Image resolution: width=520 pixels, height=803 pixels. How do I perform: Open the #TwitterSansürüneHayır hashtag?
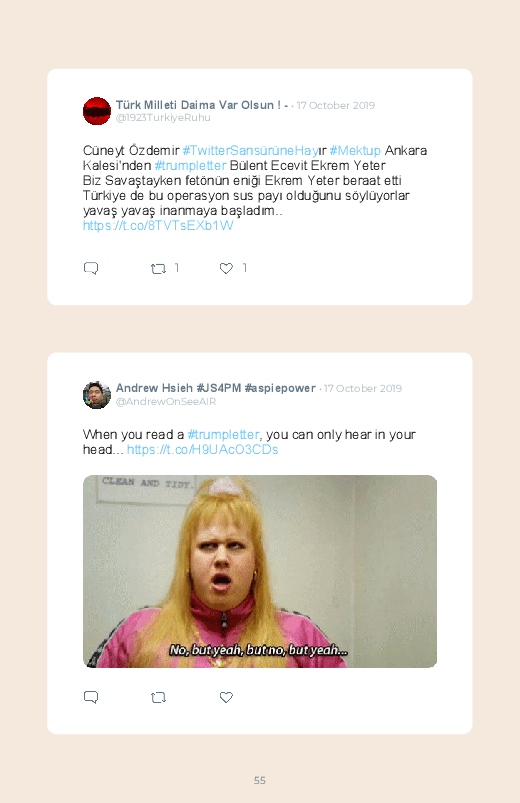(255, 151)
